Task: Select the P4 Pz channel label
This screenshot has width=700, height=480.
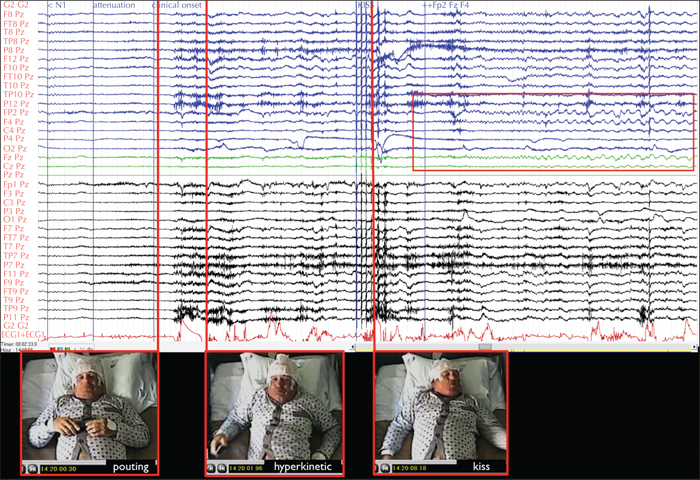Action: pyautogui.click(x=14, y=139)
